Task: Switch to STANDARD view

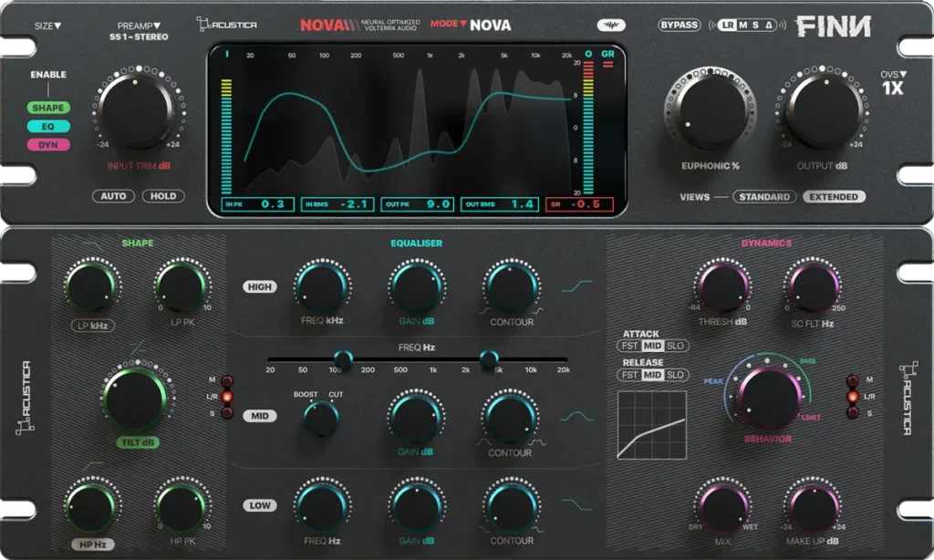Action: click(764, 197)
